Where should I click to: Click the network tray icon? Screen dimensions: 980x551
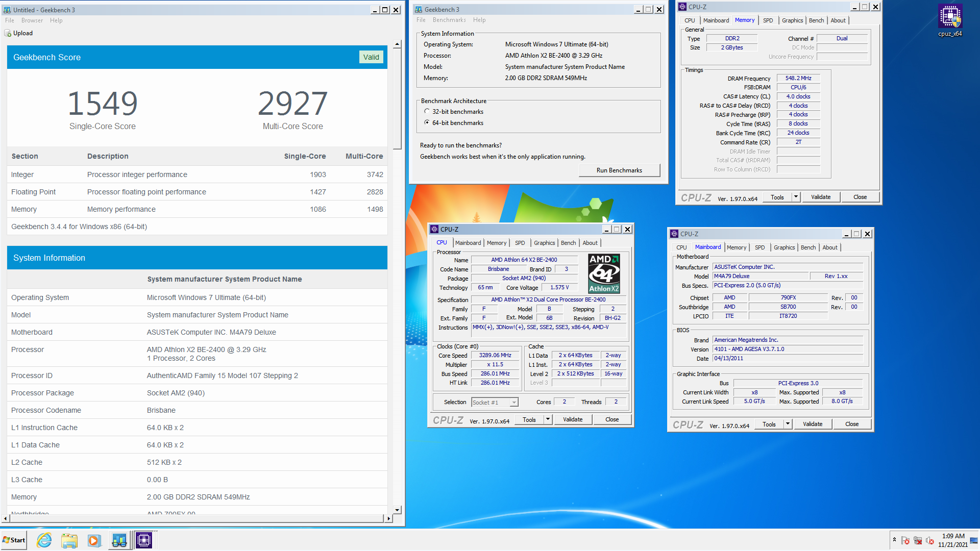[x=918, y=540]
